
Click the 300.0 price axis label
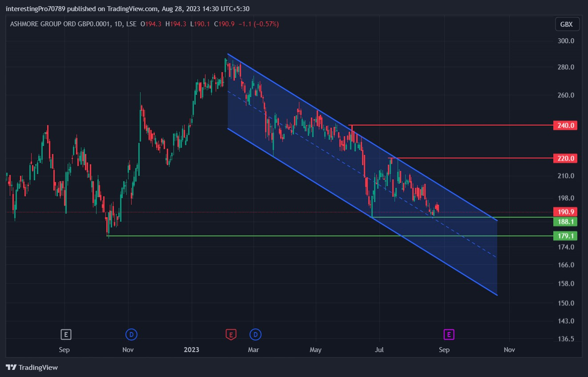pyautogui.click(x=566, y=41)
